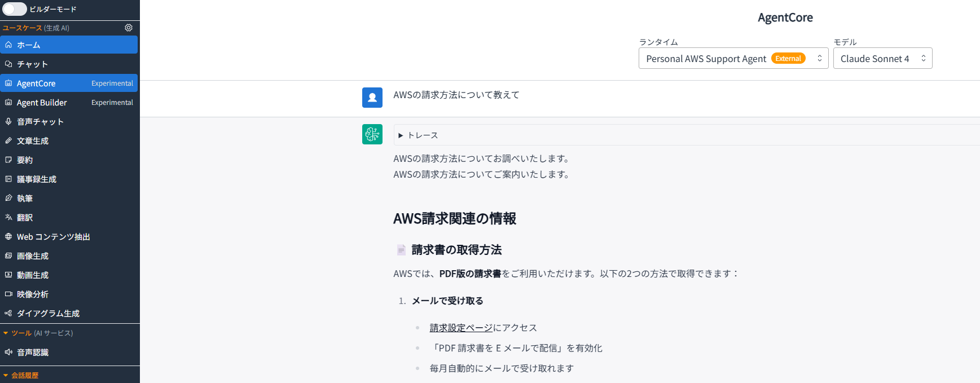Open the 議事録生成 use case
Viewport: 980px width, 383px height.
pos(69,179)
